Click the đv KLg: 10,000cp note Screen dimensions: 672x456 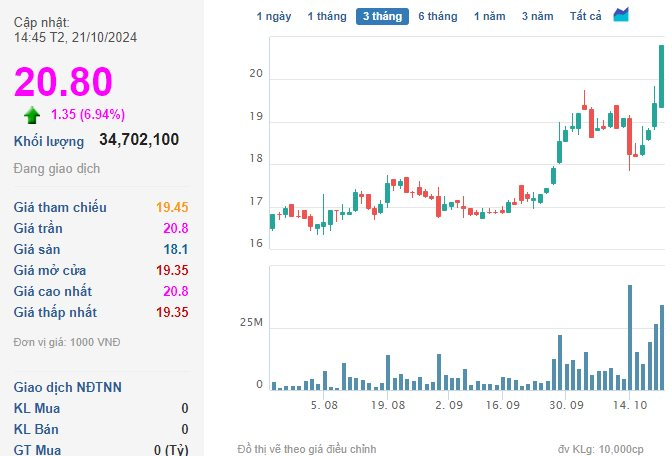pyautogui.click(x=601, y=449)
